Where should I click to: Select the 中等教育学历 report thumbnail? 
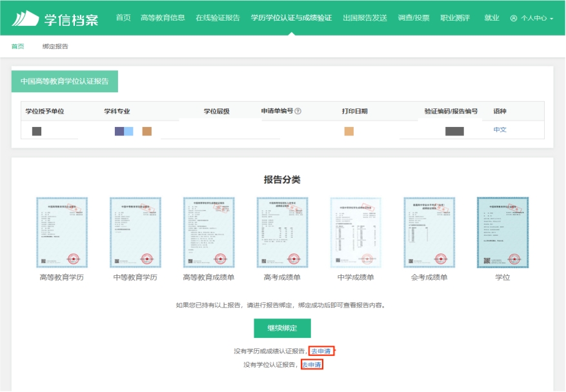136,232
